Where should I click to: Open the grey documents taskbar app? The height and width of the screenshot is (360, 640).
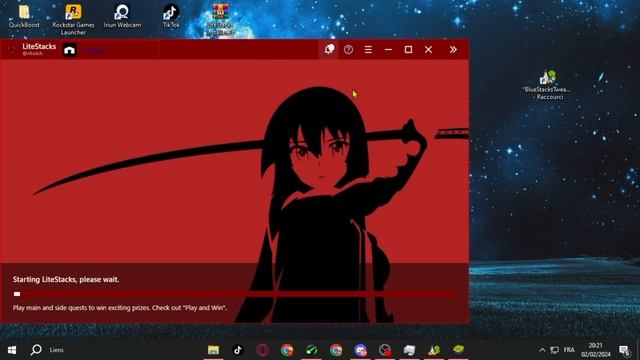tap(409, 350)
